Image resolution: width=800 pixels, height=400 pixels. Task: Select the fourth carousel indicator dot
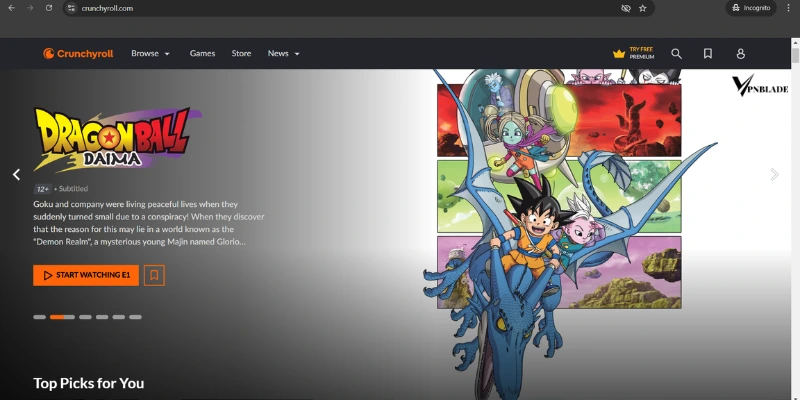click(x=102, y=317)
